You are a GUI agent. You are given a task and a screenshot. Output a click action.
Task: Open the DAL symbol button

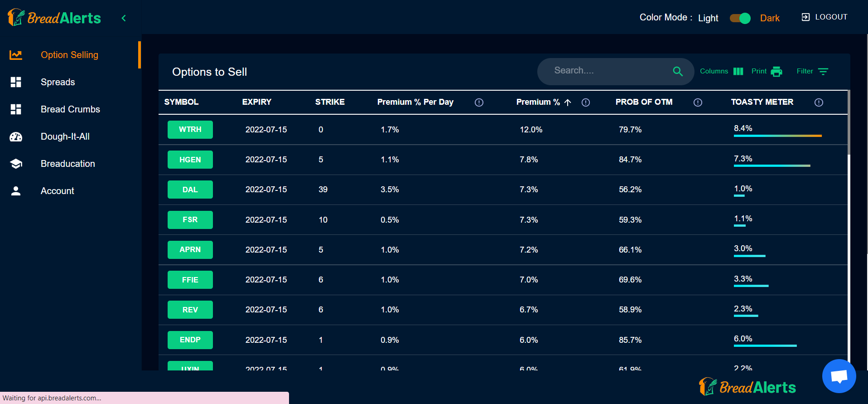click(190, 190)
